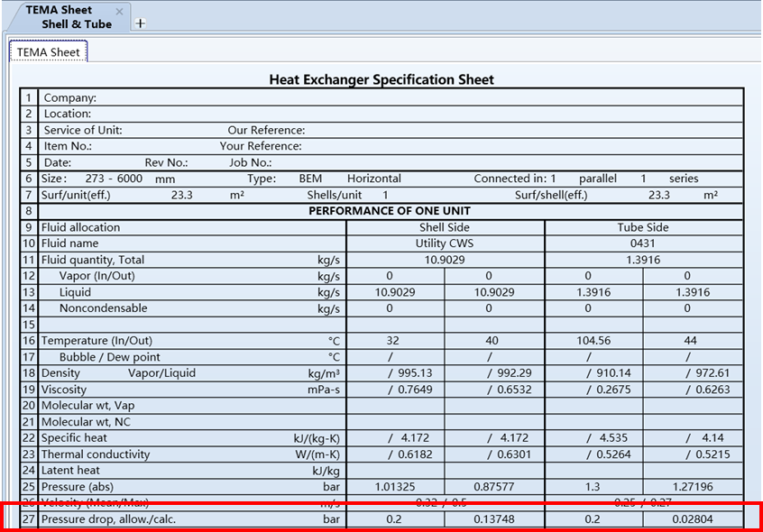Select the TEMA Sheet Shell & Tube tab
The height and width of the screenshot is (532, 763).
click(x=69, y=17)
